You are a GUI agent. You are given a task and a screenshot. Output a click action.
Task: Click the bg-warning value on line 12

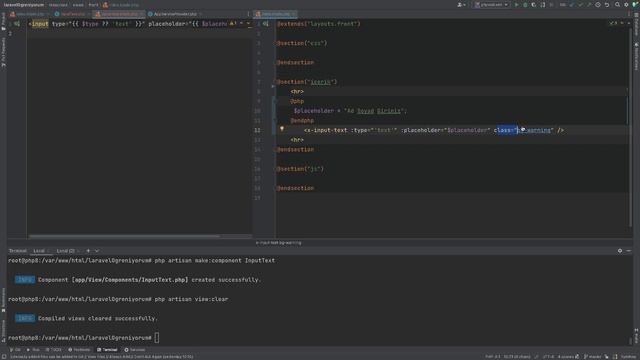click(534, 130)
